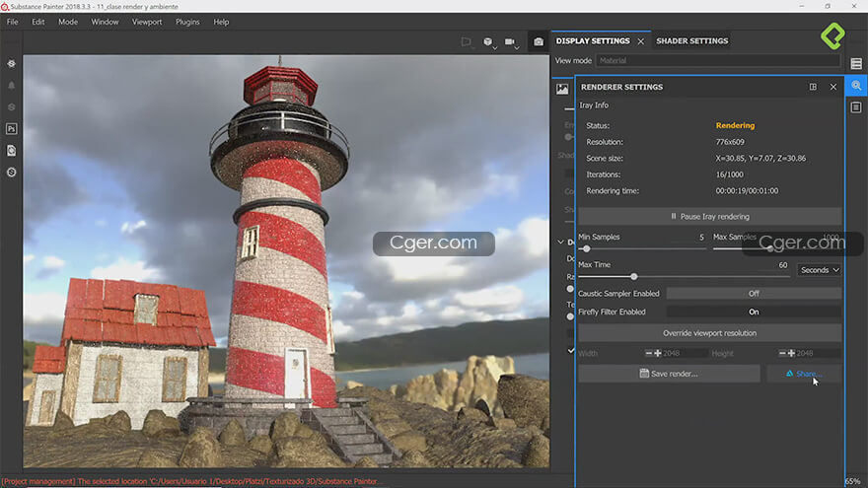Screen dimensions: 868x488
Task: Click the Material view mode field
Action: [x=717, y=61]
